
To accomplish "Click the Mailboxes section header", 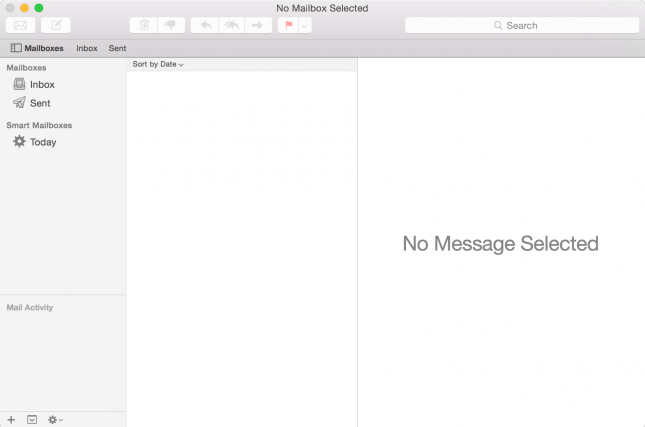I will 26,67.
